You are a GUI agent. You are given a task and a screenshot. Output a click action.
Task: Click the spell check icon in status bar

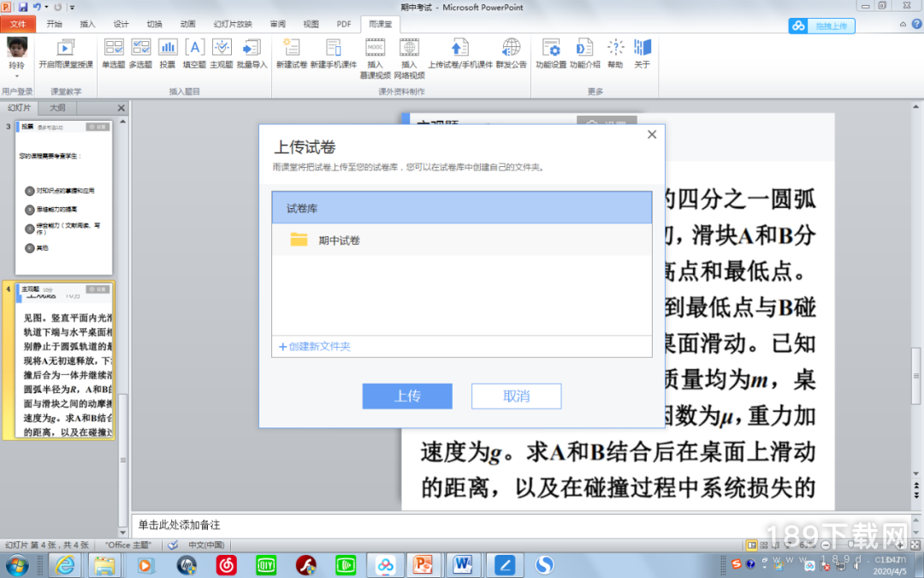click(173, 545)
